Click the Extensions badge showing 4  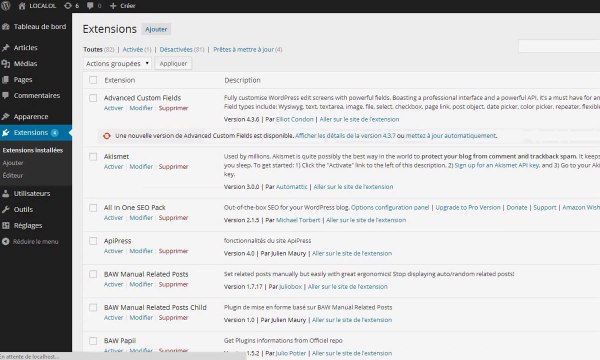[55, 133]
